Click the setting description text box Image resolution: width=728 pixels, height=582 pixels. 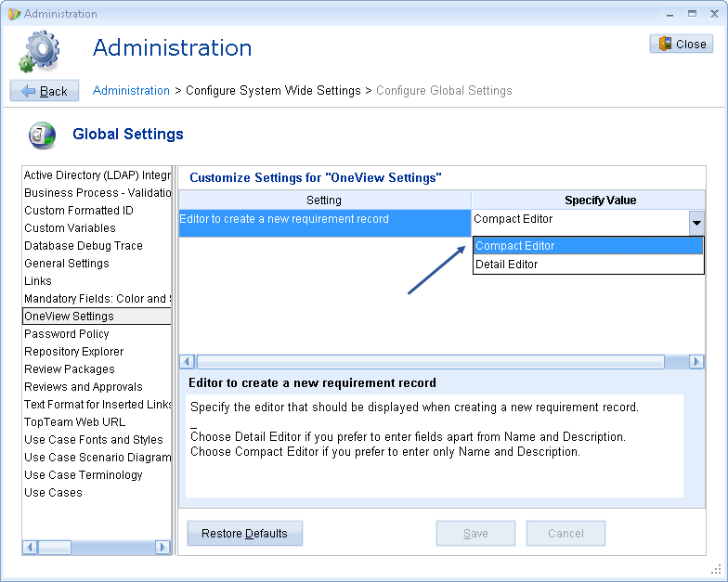tap(435, 446)
